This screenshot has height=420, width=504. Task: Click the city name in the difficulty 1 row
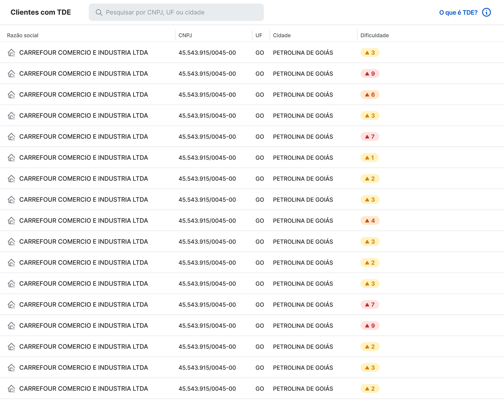coord(303,158)
